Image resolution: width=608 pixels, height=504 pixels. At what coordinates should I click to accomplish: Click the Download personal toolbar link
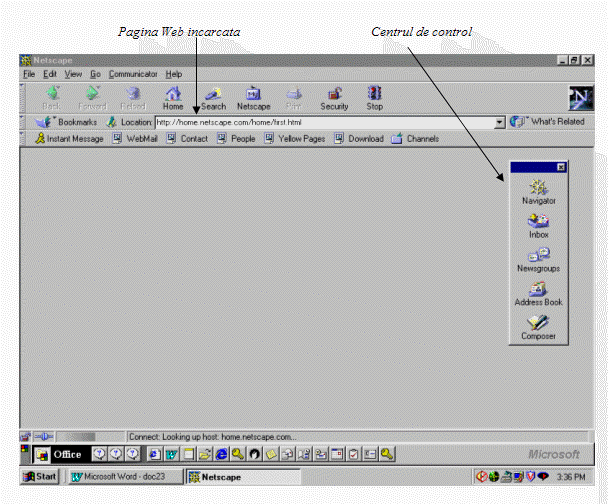(359, 138)
